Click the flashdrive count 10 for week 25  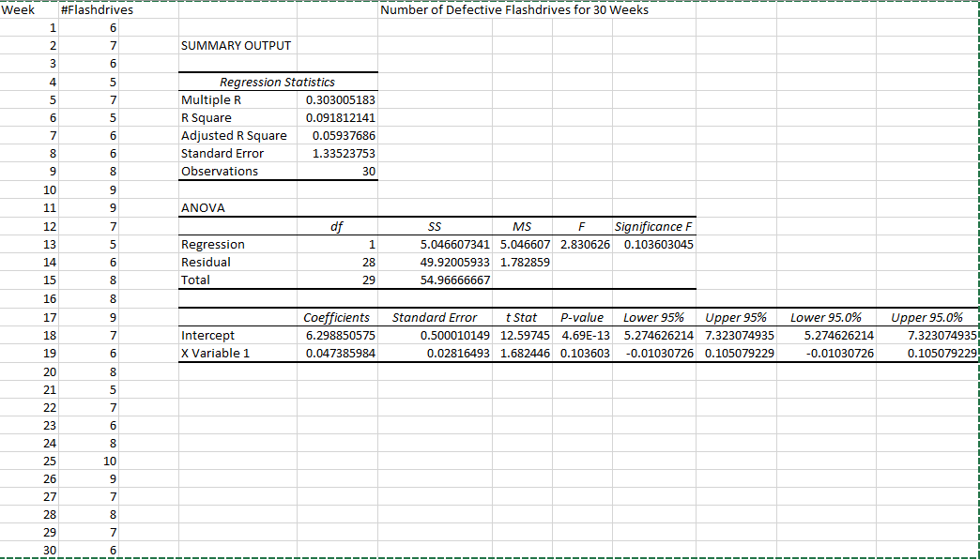coord(110,461)
